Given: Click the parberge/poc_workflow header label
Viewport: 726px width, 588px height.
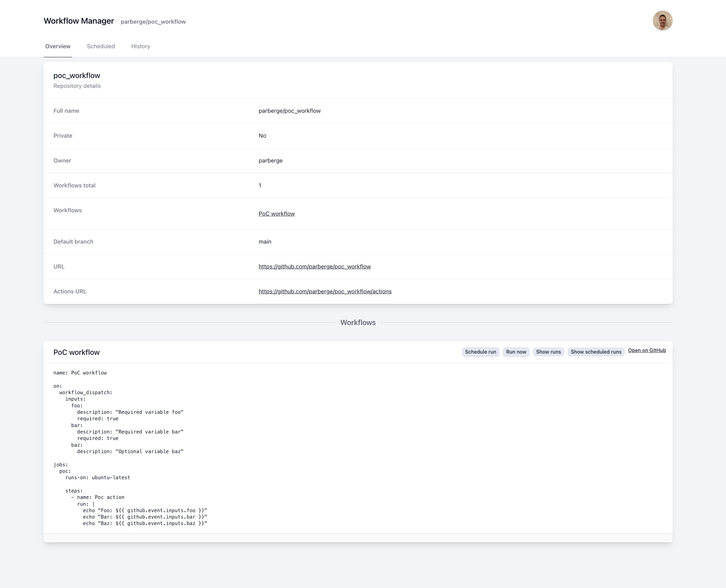Looking at the screenshot, I should tap(153, 21).
